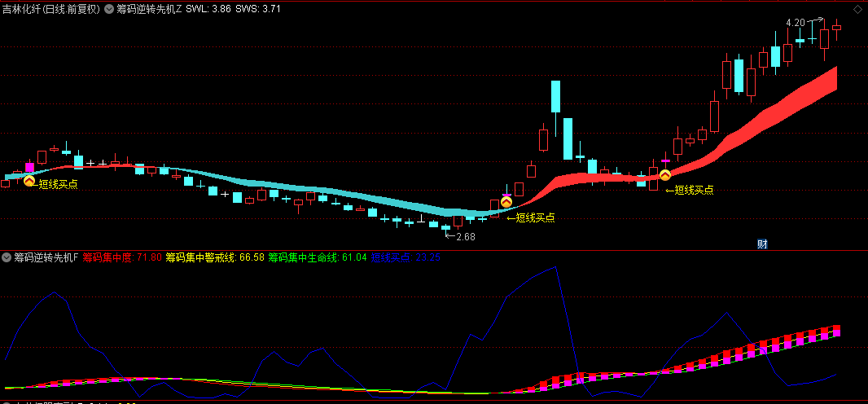Click the 筹码逆转先机F indicator name

(46, 257)
